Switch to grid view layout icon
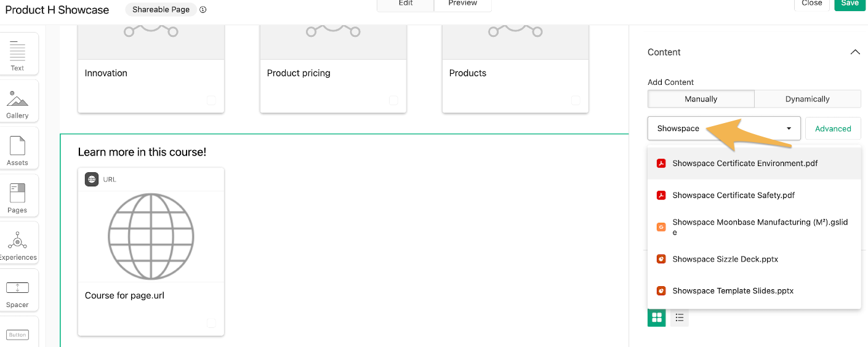This screenshot has height=347, width=868. (x=657, y=317)
